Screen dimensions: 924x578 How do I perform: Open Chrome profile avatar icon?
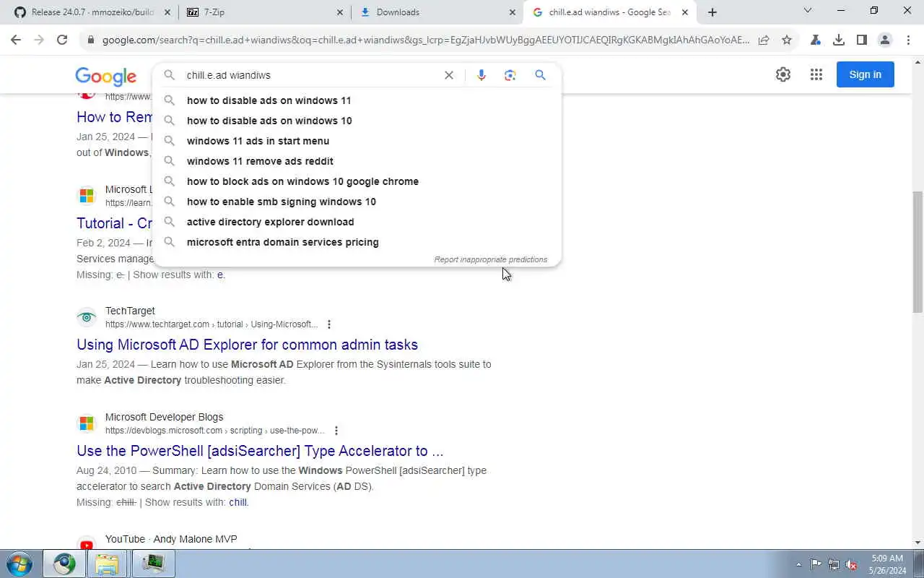pos(885,40)
